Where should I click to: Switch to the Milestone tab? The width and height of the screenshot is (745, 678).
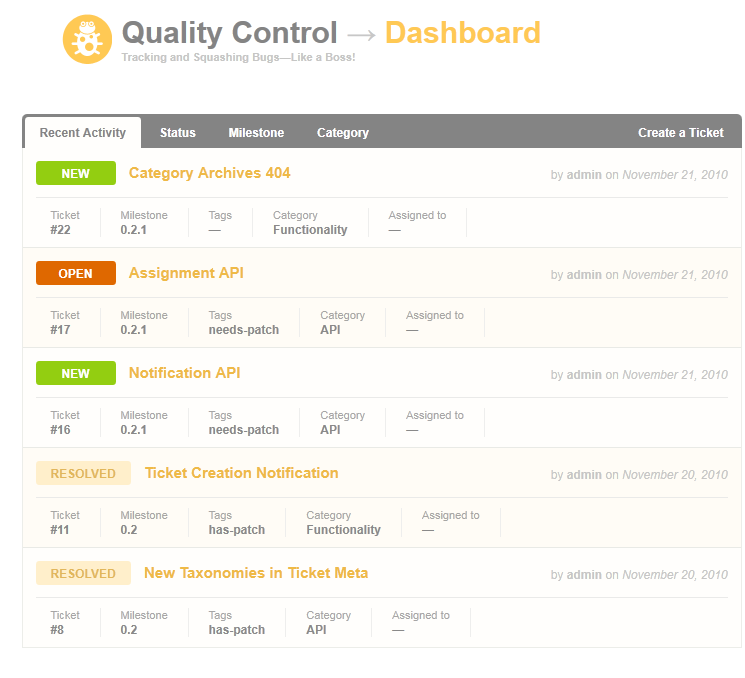pos(256,133)
